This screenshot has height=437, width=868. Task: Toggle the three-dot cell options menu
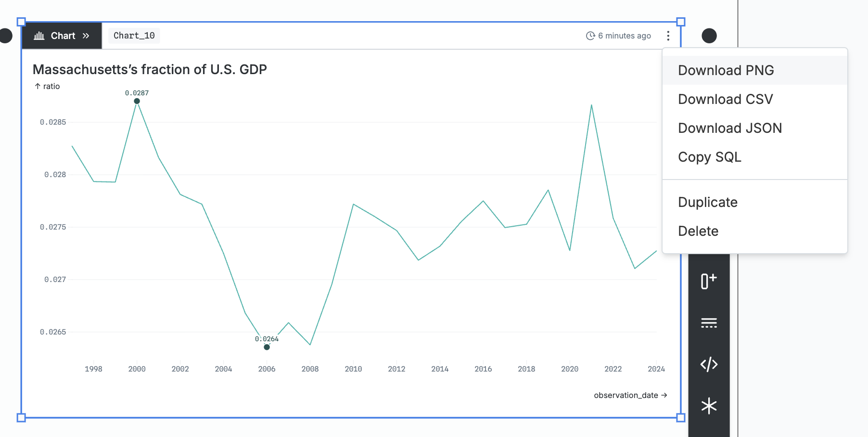pyautogui.click(x=668, y=36)
